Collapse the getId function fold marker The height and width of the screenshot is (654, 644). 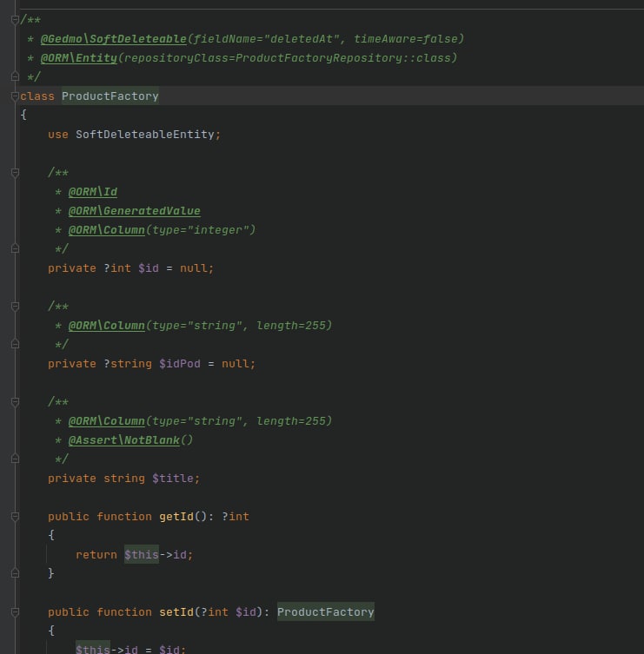15,517
